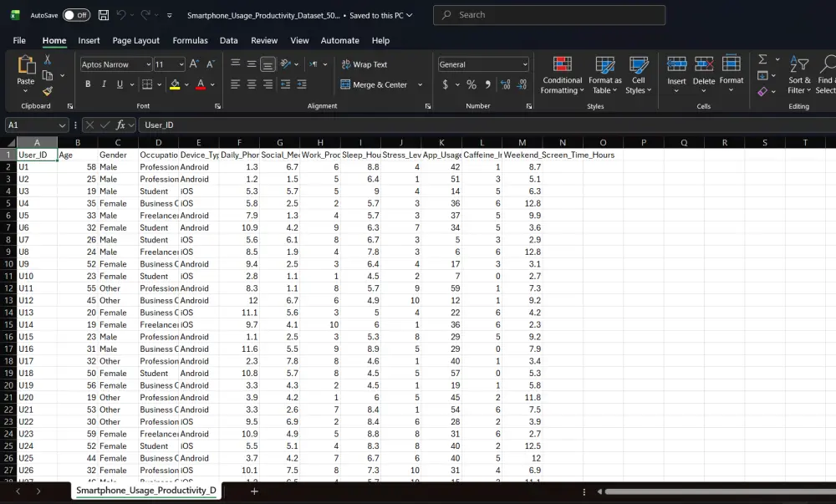Click the Increase Indent icon
The width and height of the screenshot is (836, 504).
(x=302, y=84)
